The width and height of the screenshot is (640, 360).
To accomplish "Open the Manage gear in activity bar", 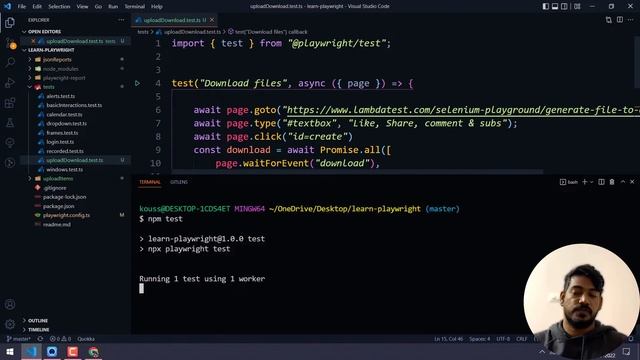I will point(10,324).
